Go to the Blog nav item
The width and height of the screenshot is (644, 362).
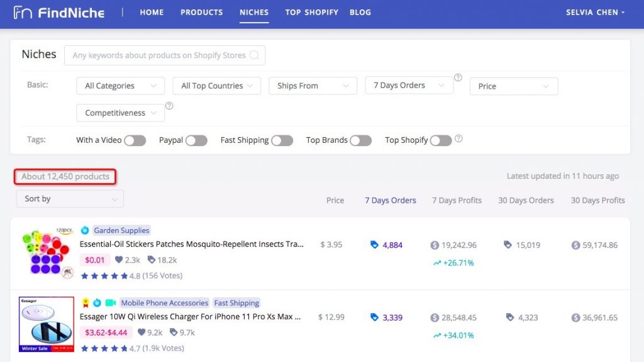pos(360,13)
